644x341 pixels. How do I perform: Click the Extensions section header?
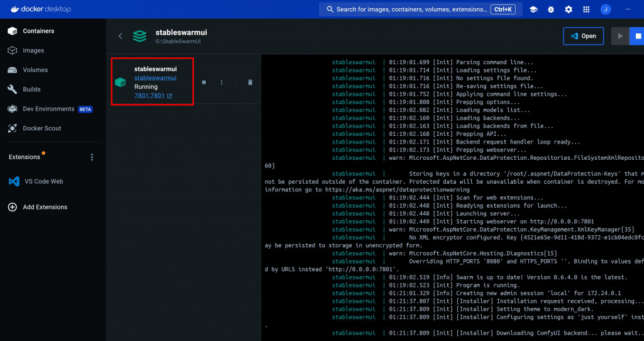point(25,157)
